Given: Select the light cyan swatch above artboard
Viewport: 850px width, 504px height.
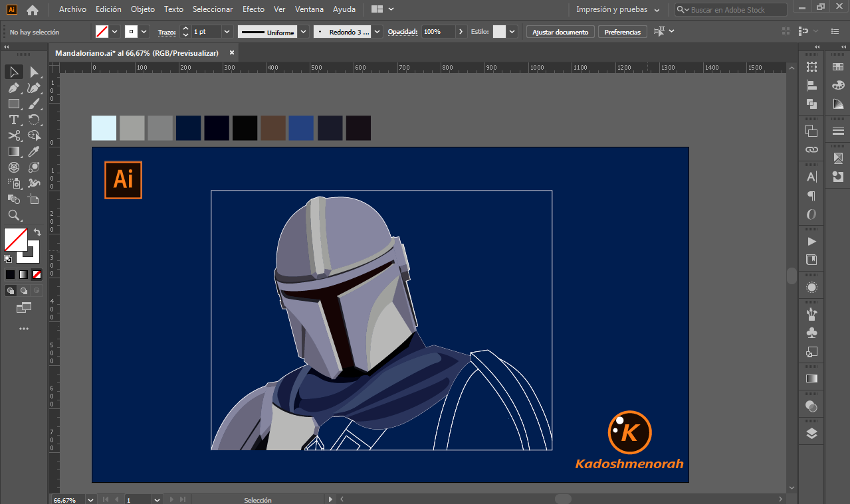Looking at the screenshot, I should coord(104,128).
